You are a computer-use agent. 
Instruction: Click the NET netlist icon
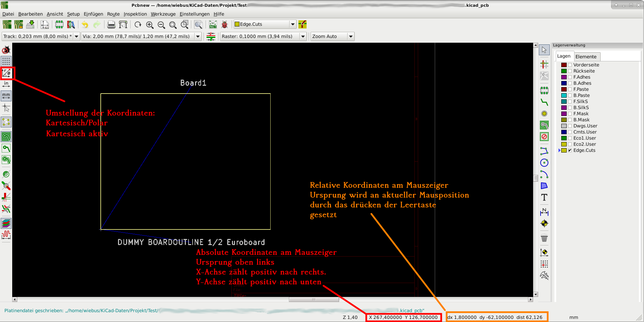point(213,24)
